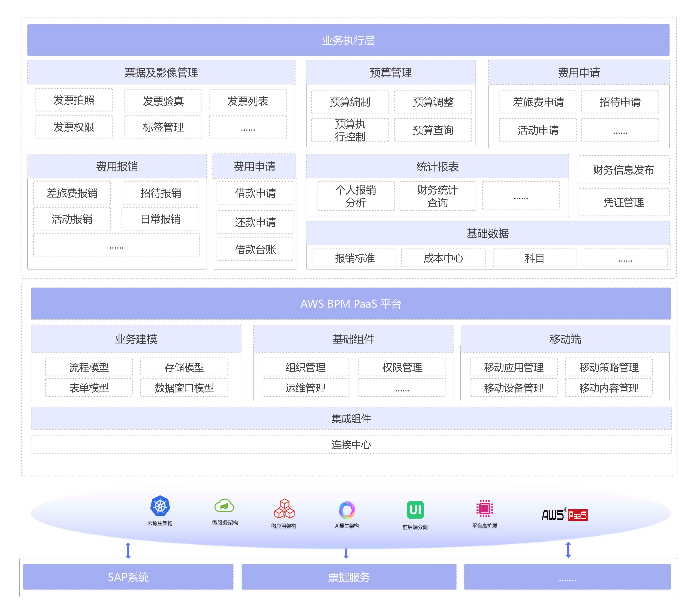This screenshot has width=694, height=616.
Task: Click the 连接中心 bar
Action: pos(351,444)
